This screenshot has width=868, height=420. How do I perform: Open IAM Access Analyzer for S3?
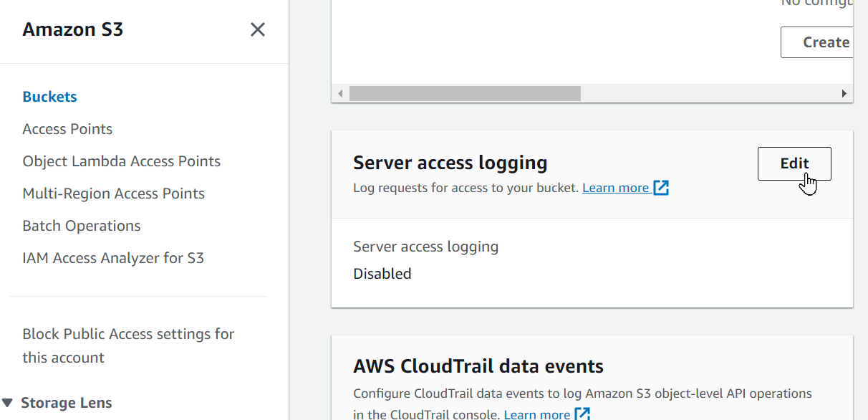113,258
